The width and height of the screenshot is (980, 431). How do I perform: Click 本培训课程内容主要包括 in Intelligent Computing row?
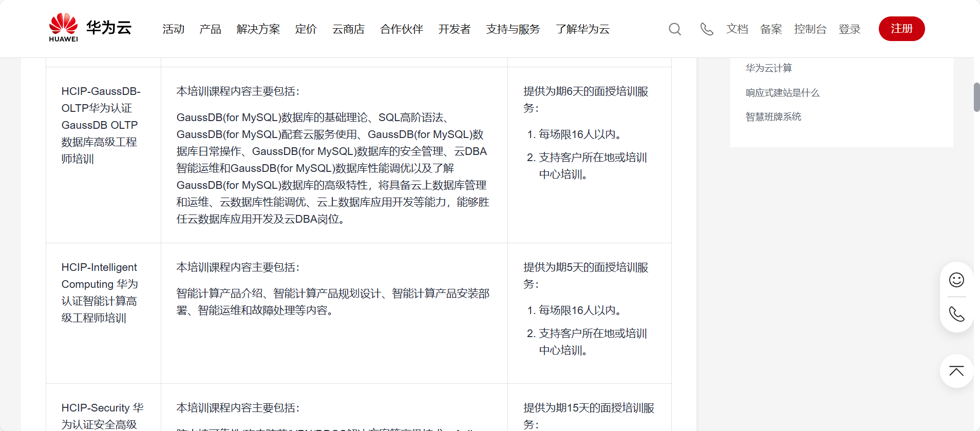[x=238, y=267]
